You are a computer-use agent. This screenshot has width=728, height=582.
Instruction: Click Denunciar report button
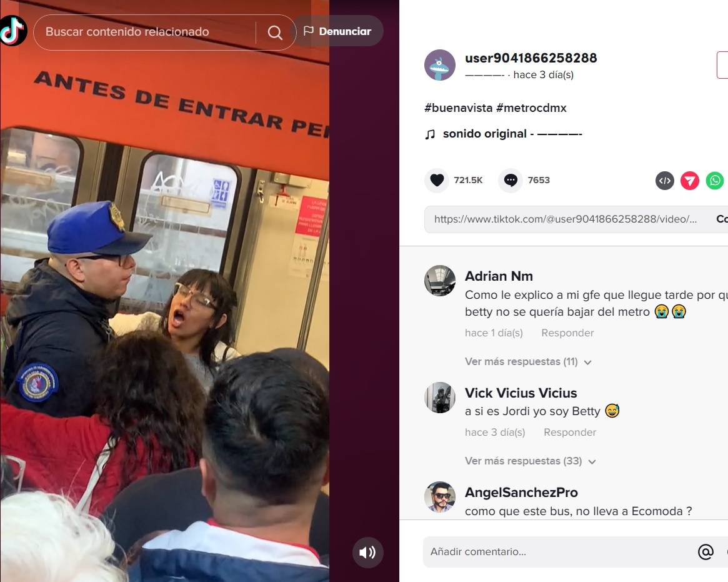click(x=337, y=31)
